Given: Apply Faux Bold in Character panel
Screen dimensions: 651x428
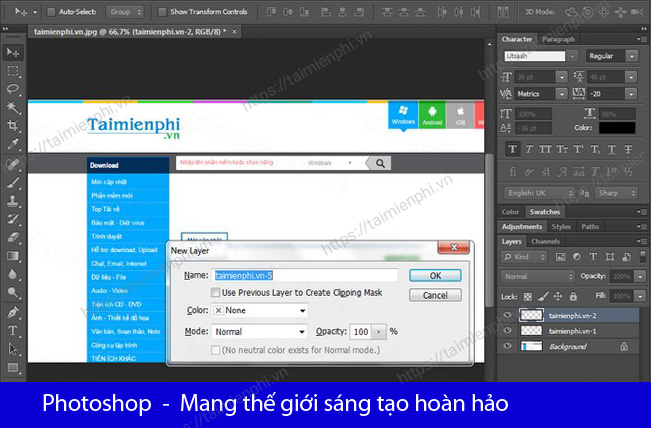Looking at the screenshot, I should [512, 149].
